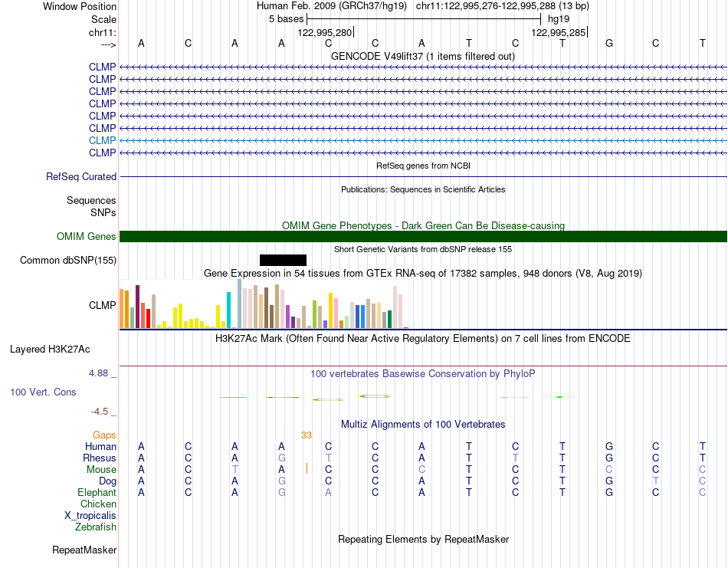Click the Mouse alignment row label
The image size is (728, 568).
click(101, 470)
